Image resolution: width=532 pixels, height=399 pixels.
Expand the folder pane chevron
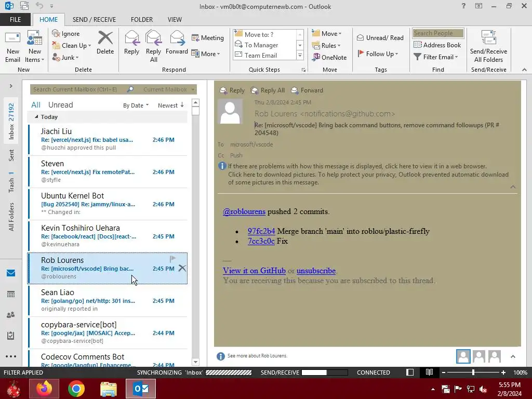(x=11, y=86)
